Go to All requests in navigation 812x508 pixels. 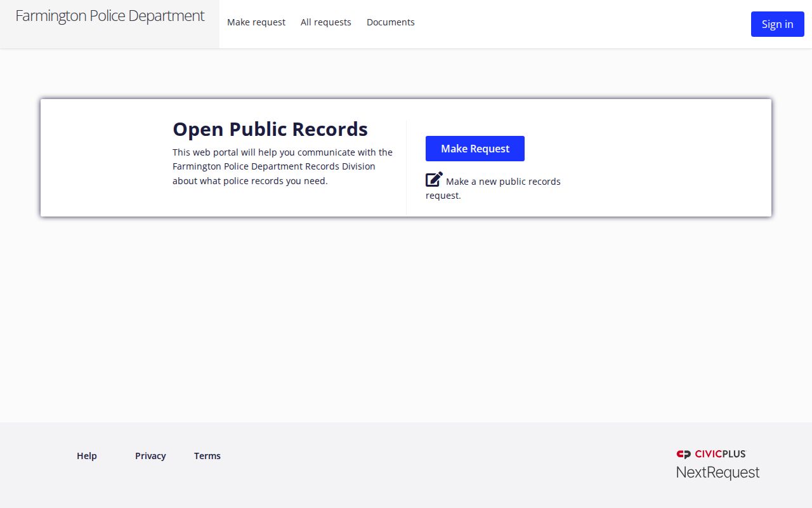click(326, 22)
